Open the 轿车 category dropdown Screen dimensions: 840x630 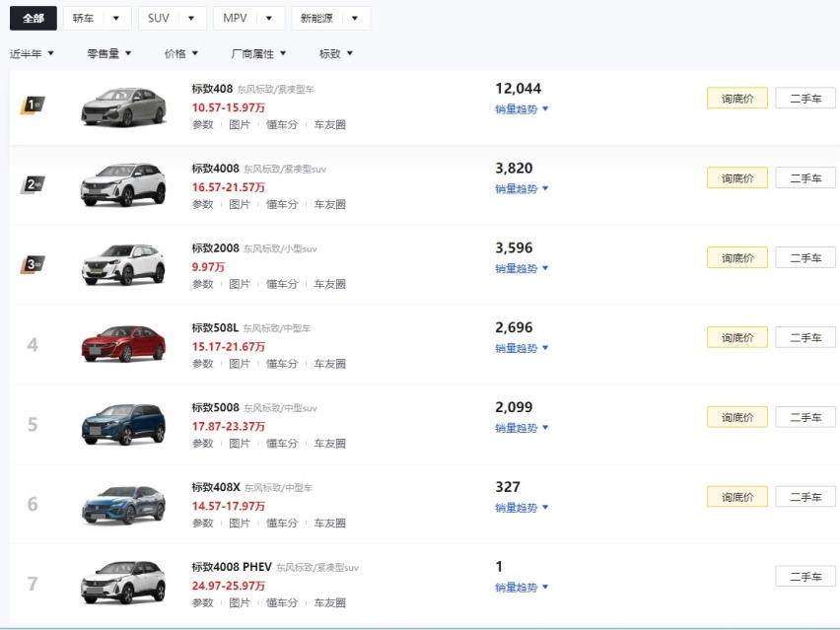tap(97, 18)
